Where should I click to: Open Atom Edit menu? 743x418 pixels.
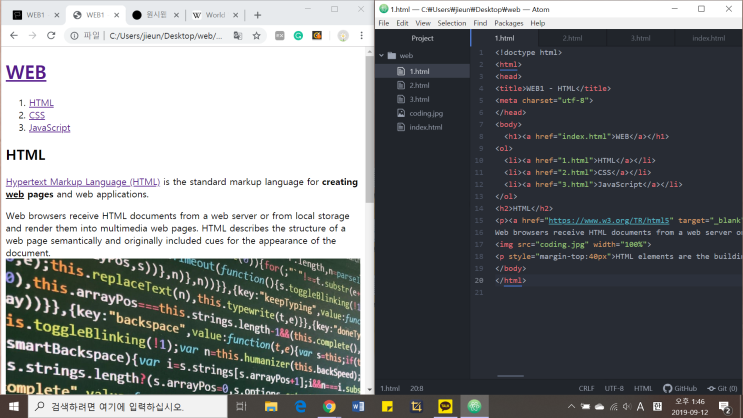coord(402,23)
